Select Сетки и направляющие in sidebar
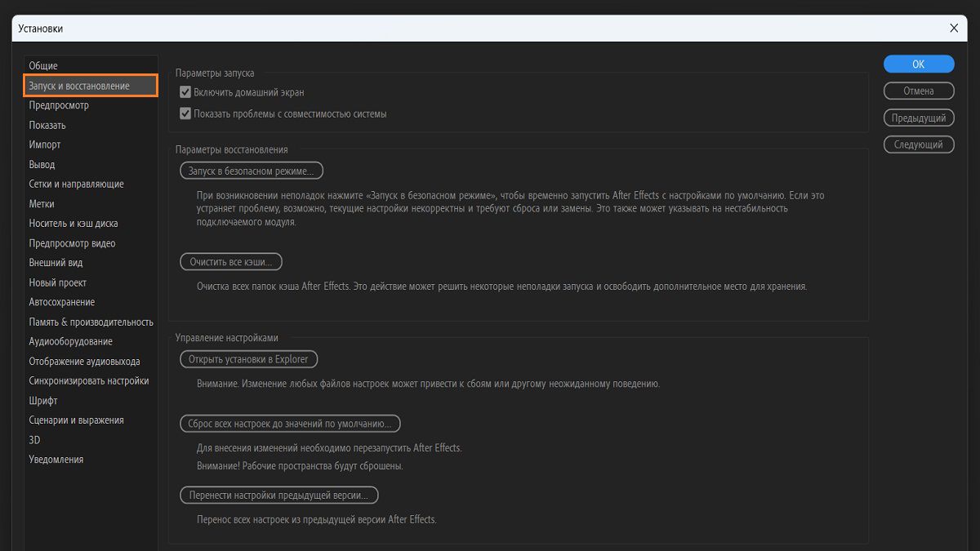The image size is (980, 551). click(x=76, y=184)
